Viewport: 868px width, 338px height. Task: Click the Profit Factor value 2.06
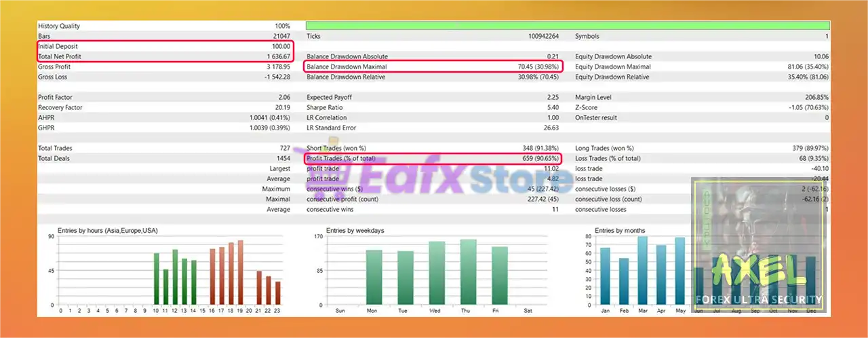point(283,97)
